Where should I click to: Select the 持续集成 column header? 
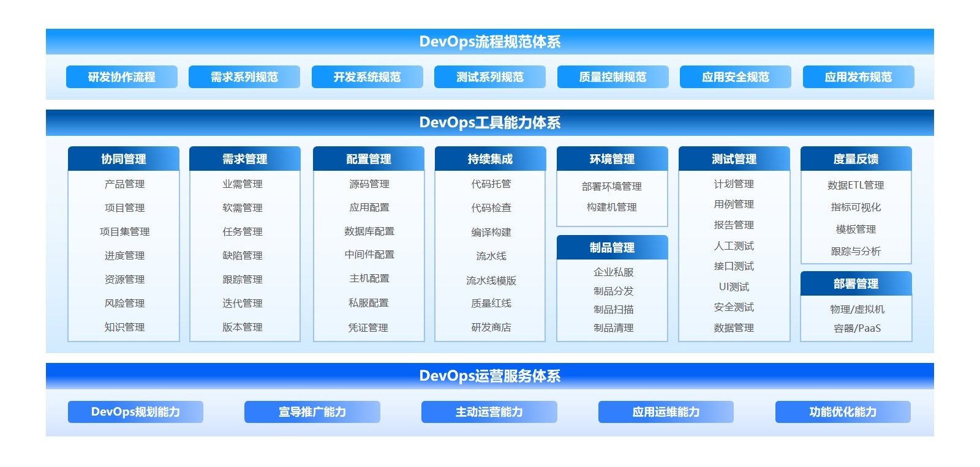click(490, 159)
